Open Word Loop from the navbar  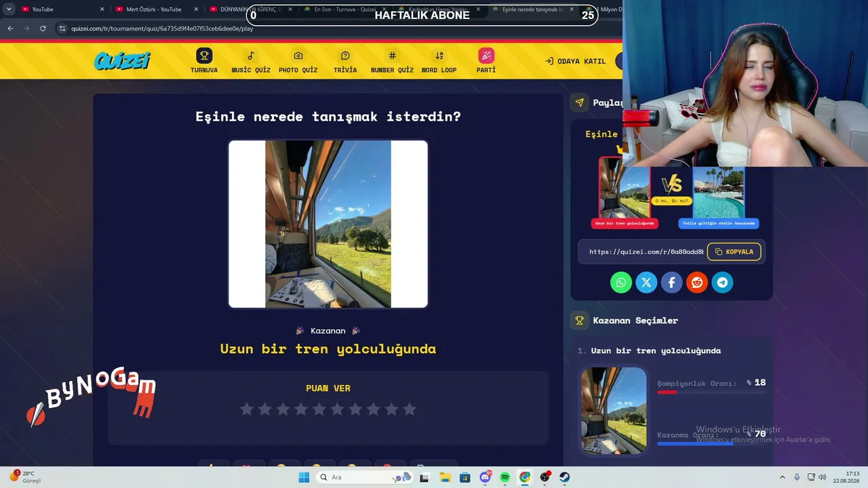pos(439,61)
